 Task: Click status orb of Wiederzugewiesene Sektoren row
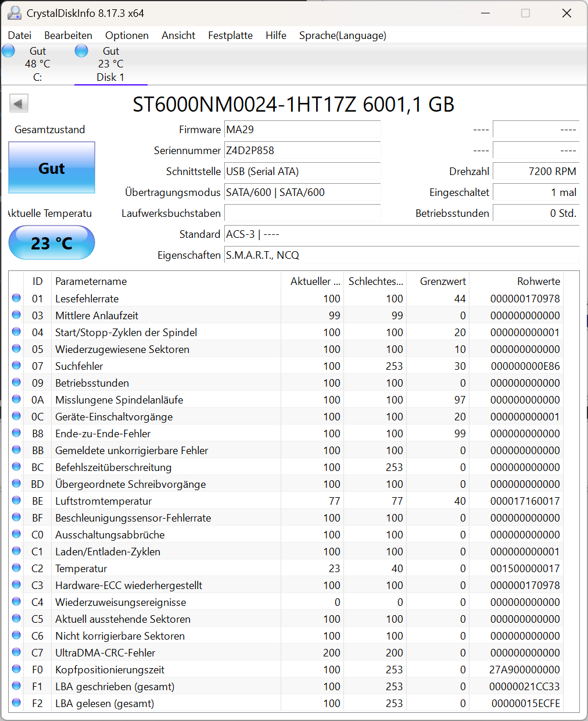[16, 349]
